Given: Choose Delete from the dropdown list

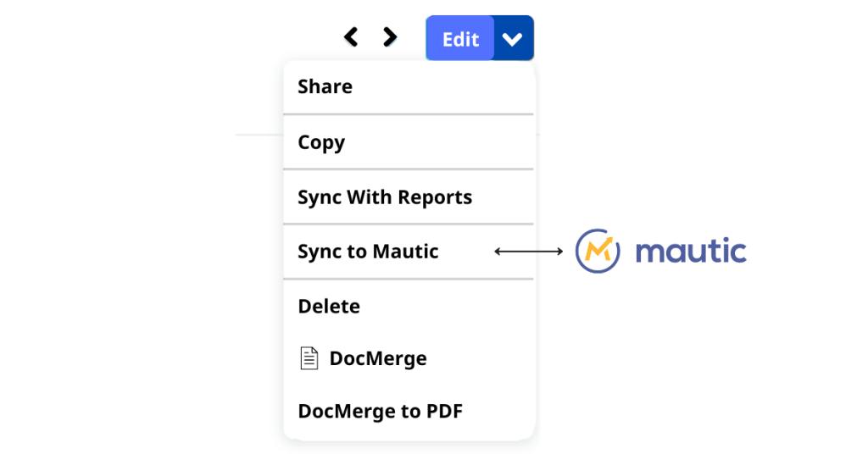Looking at the screenshot, I should 409,306.
